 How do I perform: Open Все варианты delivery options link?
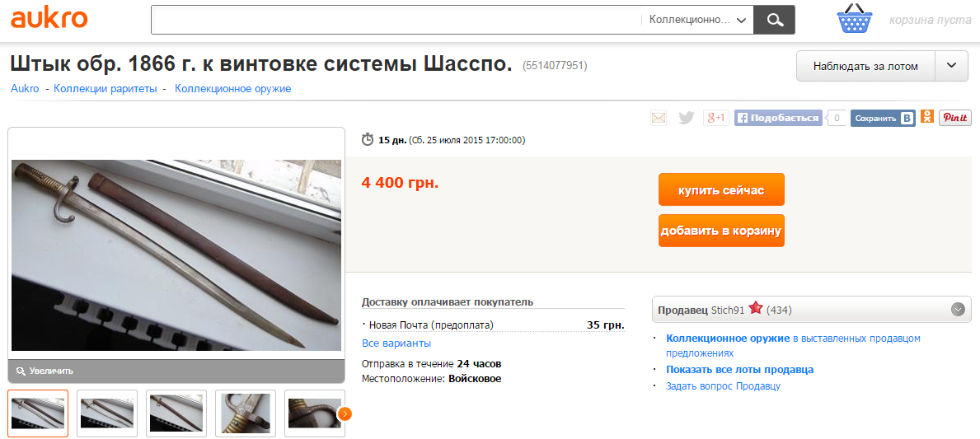[x=396, y=343]
